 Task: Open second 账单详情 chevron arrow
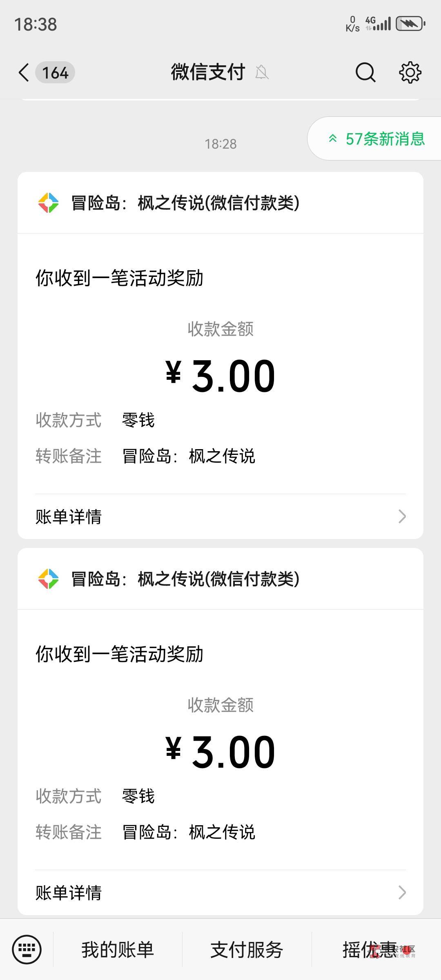point(402,893)
